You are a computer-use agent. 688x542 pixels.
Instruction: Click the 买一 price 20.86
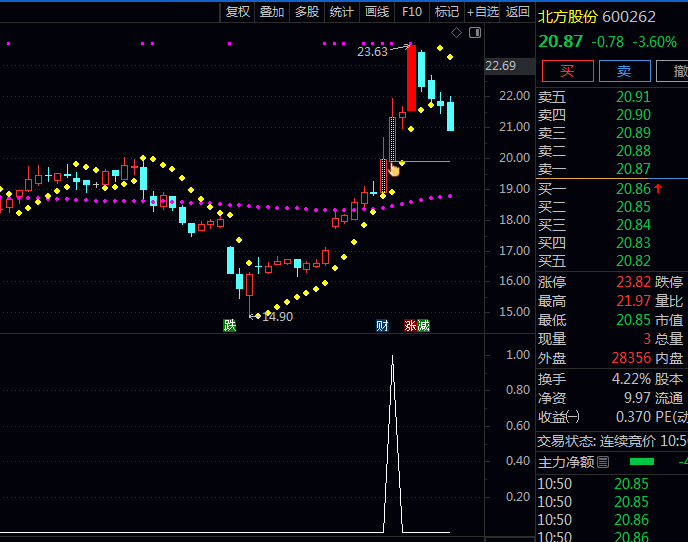633,189
